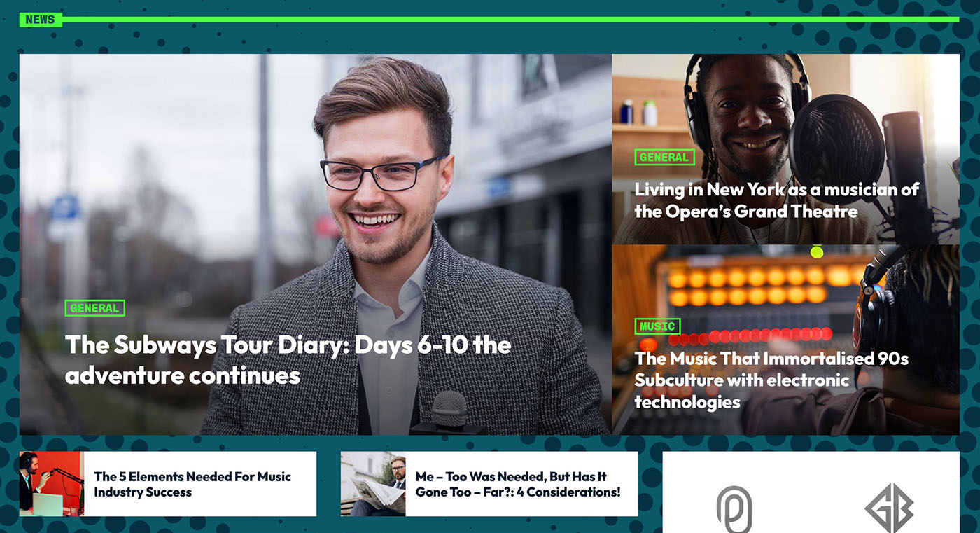
Task: Open The Music That Immortalised 90s Subculture headline
Action: [771, 380]
